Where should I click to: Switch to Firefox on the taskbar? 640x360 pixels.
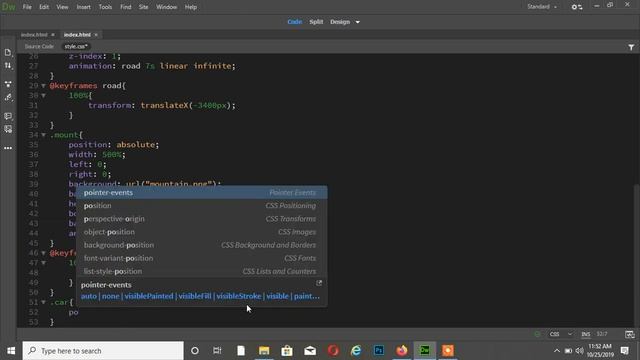click(402, 351)
